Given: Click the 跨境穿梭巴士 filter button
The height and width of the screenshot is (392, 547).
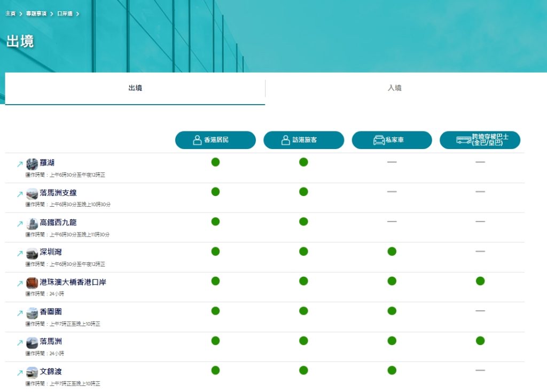Looking at the screenshot, I should pyautogui.click(x=480, y=140).
